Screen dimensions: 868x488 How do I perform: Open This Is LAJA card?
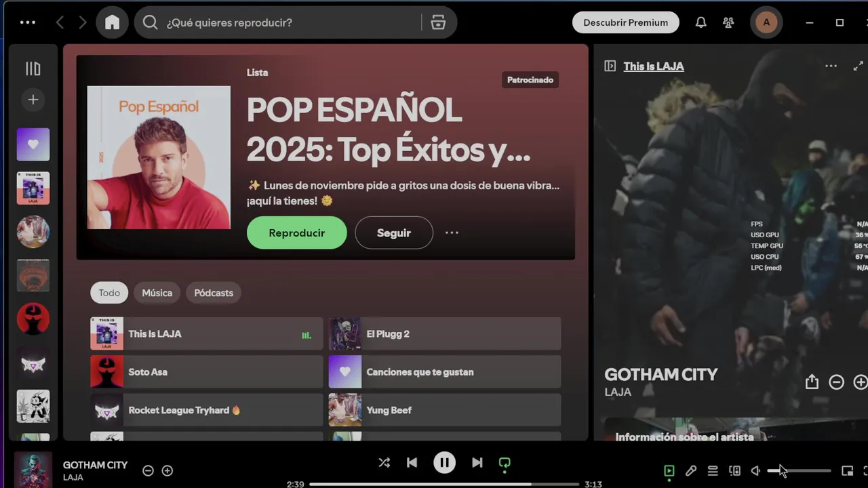pyautogui.click(x=207, y=333)
